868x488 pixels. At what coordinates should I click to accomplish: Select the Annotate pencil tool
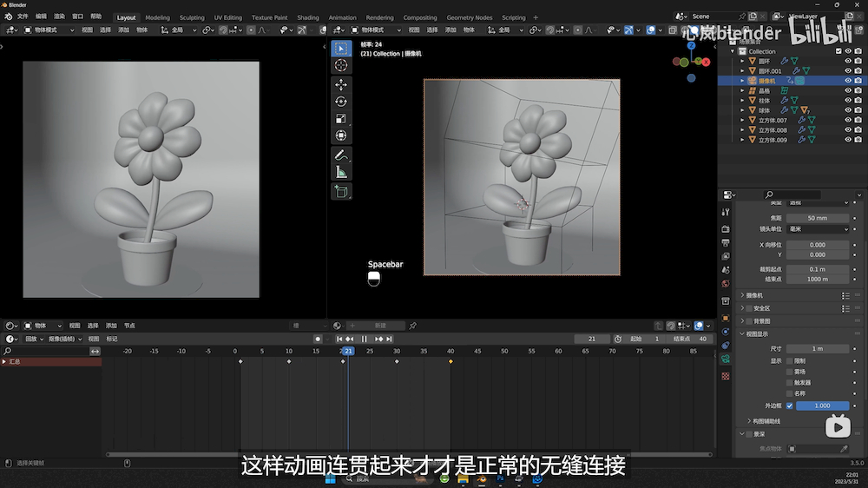pyautogui.click(x=341, y=155)
